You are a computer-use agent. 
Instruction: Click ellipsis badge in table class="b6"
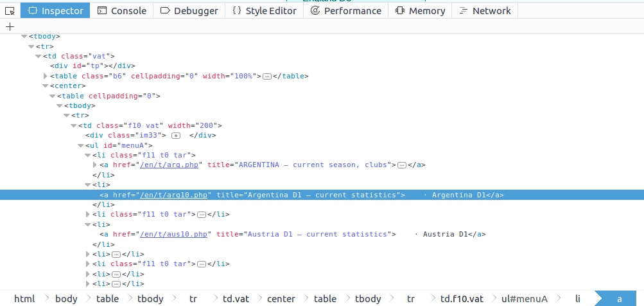click(267, 76)
